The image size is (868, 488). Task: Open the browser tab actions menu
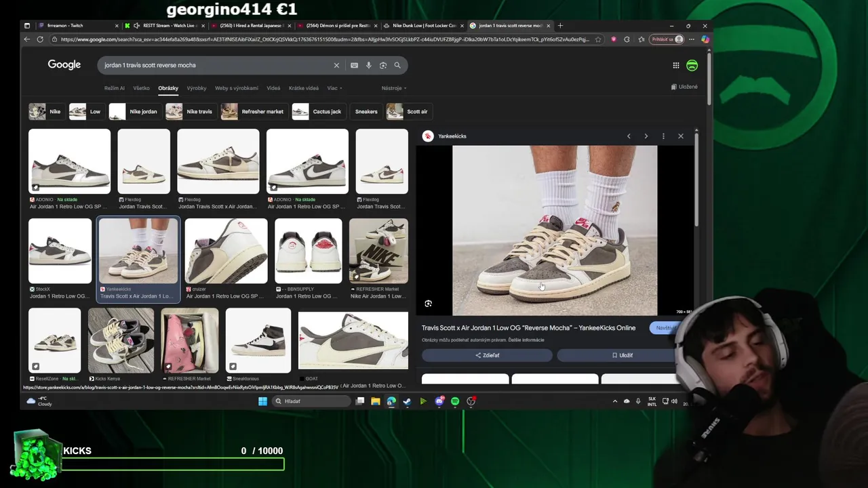27,26
